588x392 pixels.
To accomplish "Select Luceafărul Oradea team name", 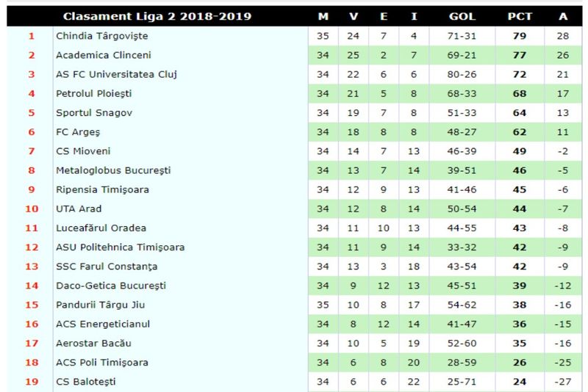I will tap(101, 228).
